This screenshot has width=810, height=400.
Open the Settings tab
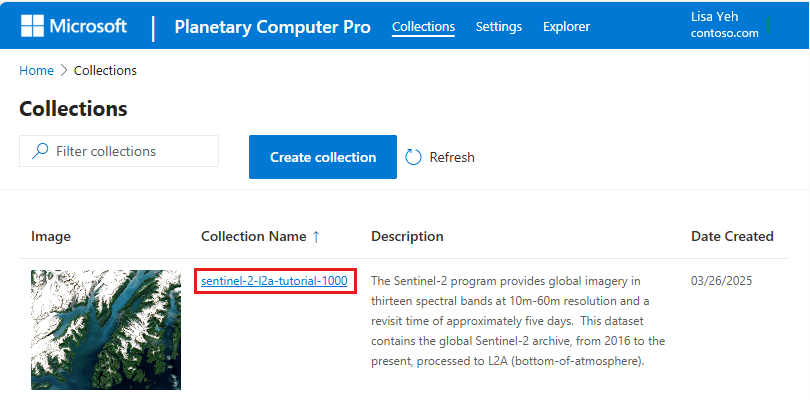coord(499,26)
